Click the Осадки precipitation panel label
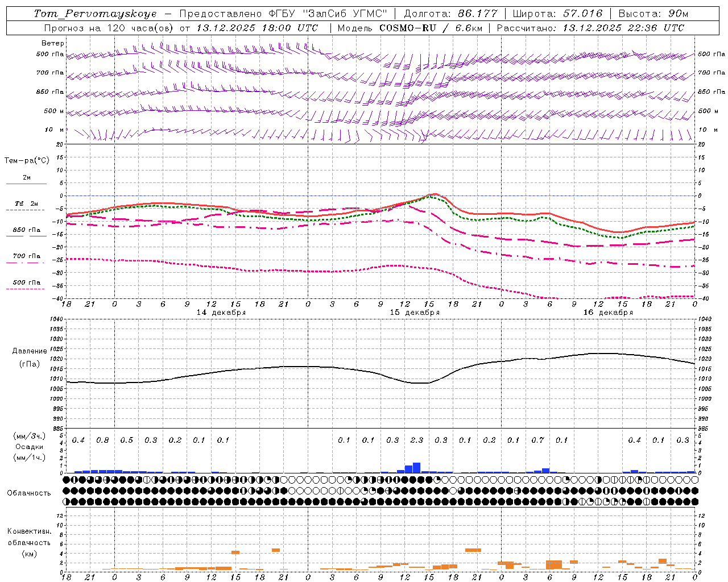 [30, 447]
